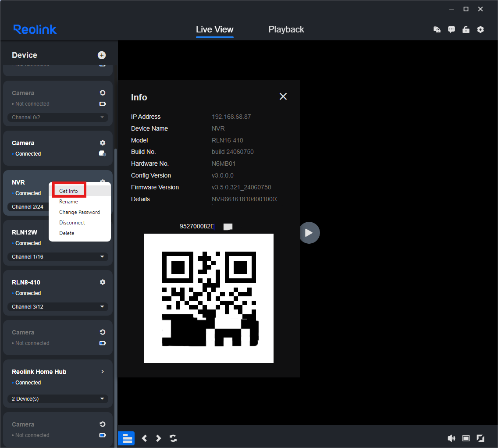Maximize the Reolink window
Screen dimensions: 498x448
click(x=466, y=9)
